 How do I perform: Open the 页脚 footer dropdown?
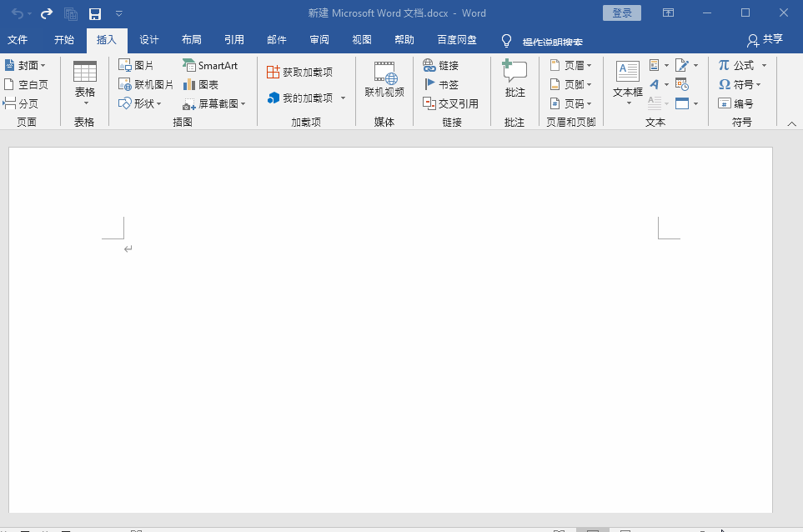pyautogui.click(x=570, y=84)
